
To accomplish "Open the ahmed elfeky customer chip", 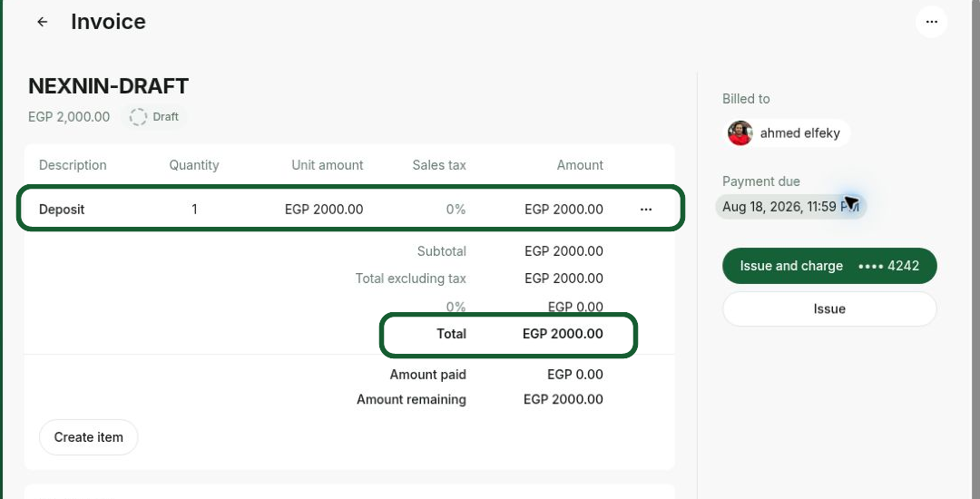I will [787, 133].
